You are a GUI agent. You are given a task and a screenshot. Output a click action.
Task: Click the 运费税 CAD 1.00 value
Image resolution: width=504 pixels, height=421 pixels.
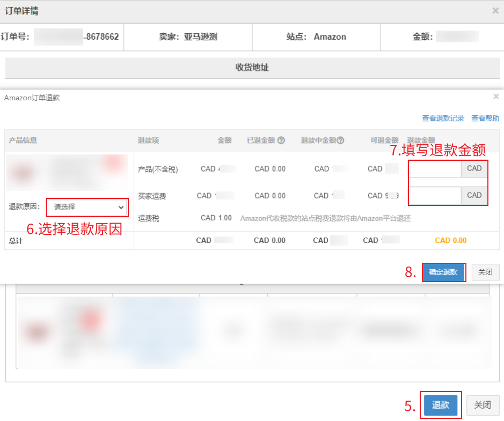point(216,218)
